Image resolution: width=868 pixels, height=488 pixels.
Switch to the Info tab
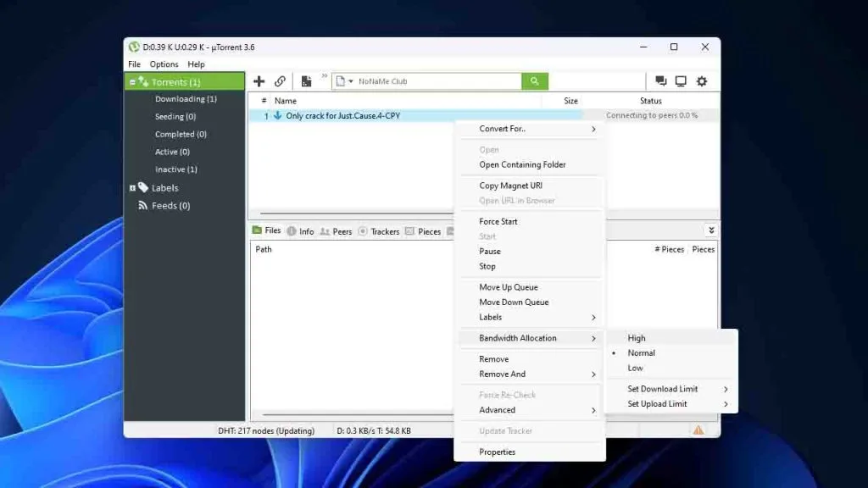(x=301, y=231)
